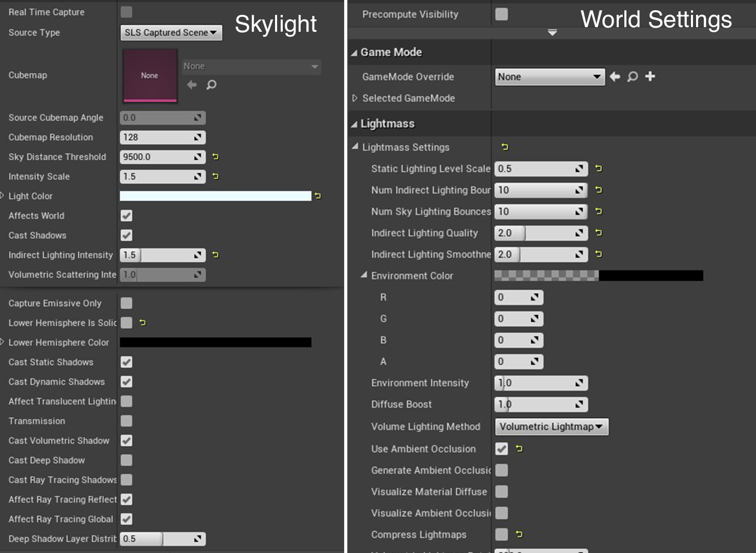
Task: Click the use-selected-asset arrow beside Cubemap
Action: pos(192,85)
